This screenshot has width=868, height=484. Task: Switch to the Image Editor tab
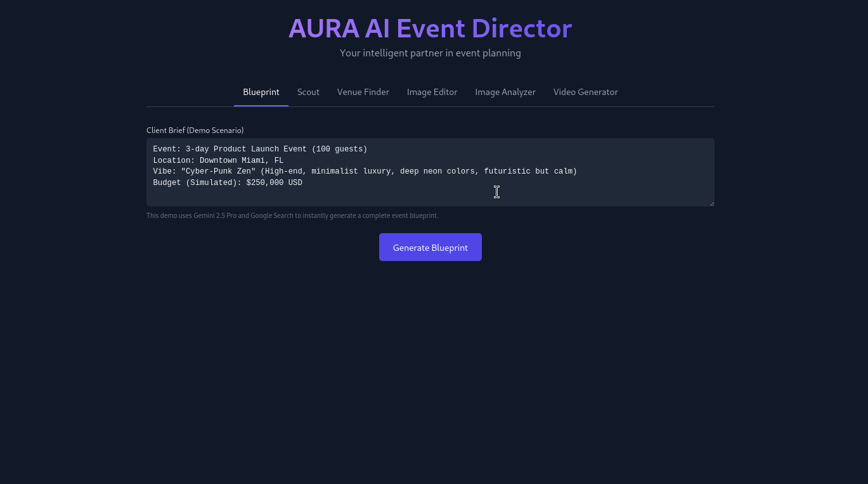point(432,92)
